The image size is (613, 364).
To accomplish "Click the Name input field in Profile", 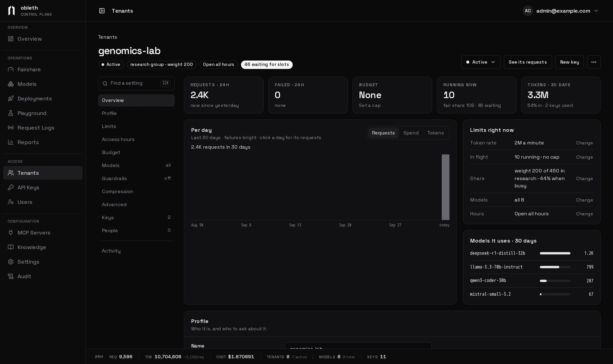I will point(358,346).
